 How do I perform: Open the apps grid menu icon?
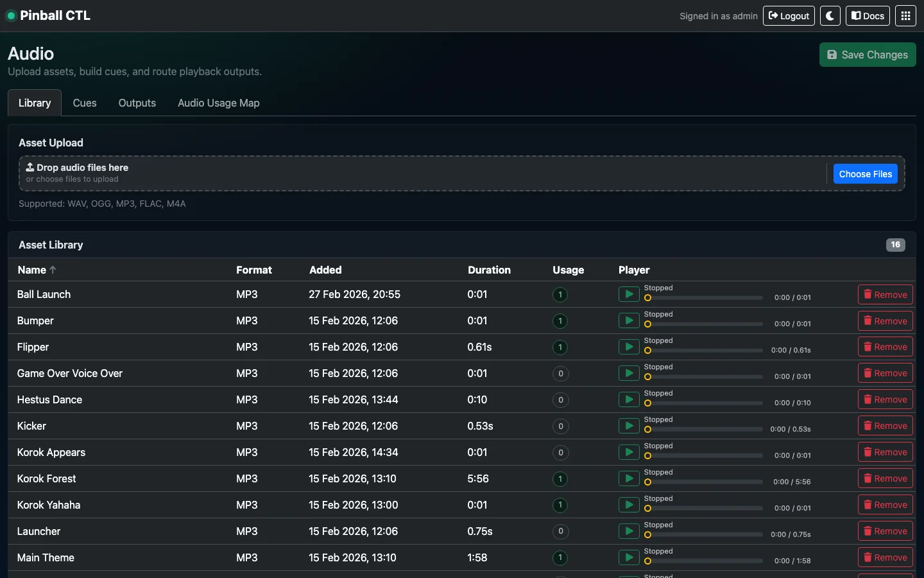(x=905, y=16)
